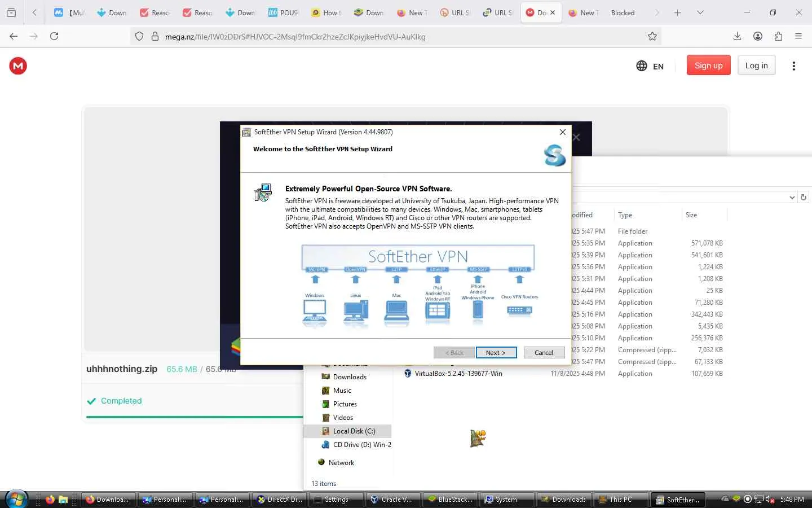
Task: Open the Windows Start orb
Action: click(x=17, y=500)
